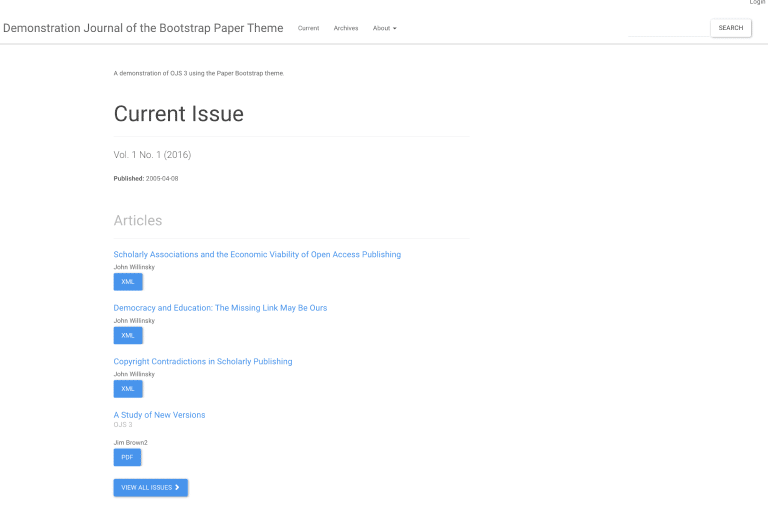Open the Archives menu item
Viewport: 768px width, 513px height.
tap(346, 28)
